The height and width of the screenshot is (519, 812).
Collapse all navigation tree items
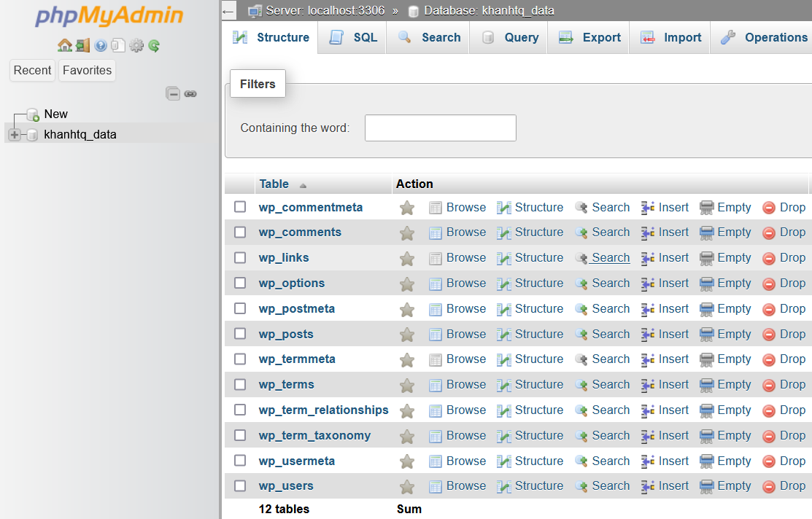pos(173,93)
